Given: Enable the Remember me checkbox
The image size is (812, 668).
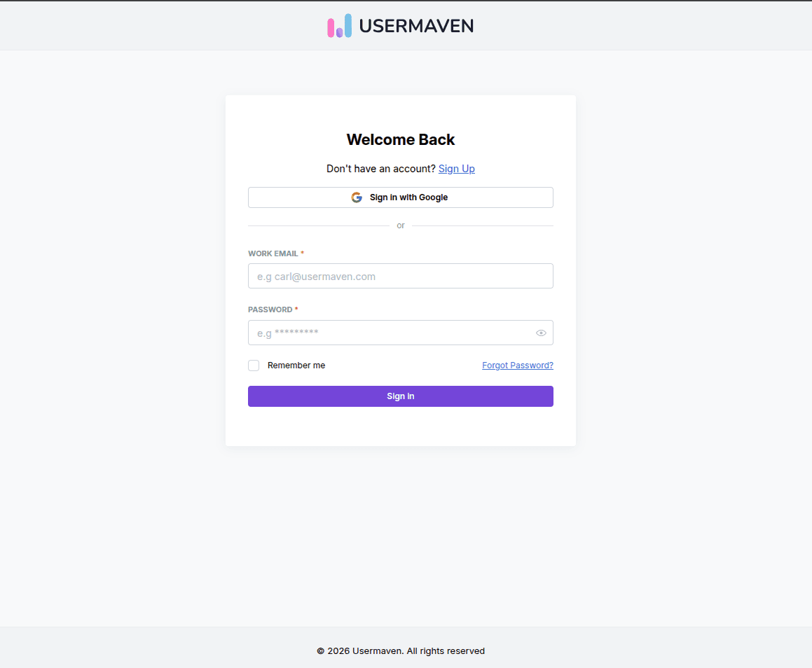Looking at the screenshot, I should click(254, 366).
